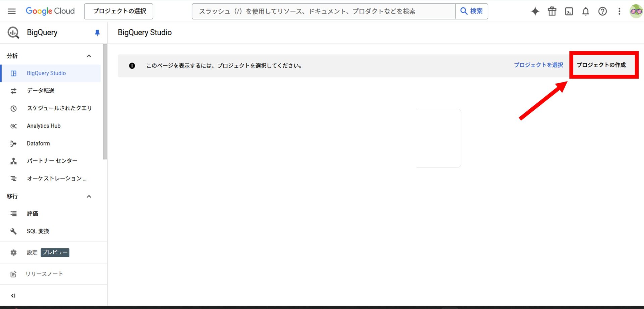The height and width of the screenshot is (309, 644).
Task: Click the BigQuery sidebar title
Action: pos(42,33)
